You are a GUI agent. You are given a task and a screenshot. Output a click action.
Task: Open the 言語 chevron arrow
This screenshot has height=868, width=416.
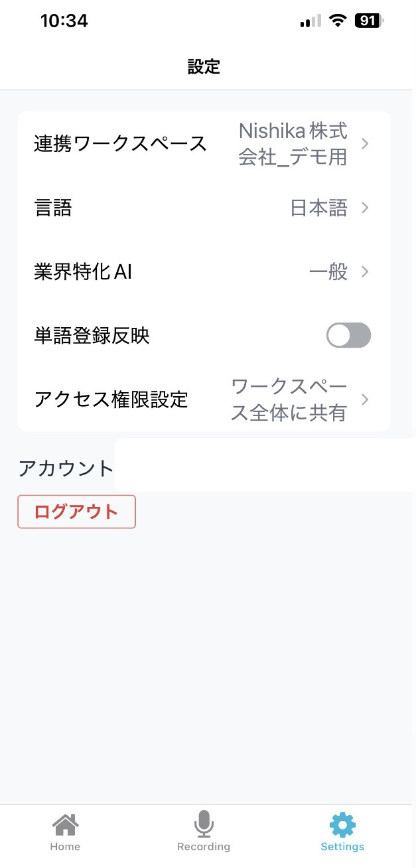click(365, 208)
